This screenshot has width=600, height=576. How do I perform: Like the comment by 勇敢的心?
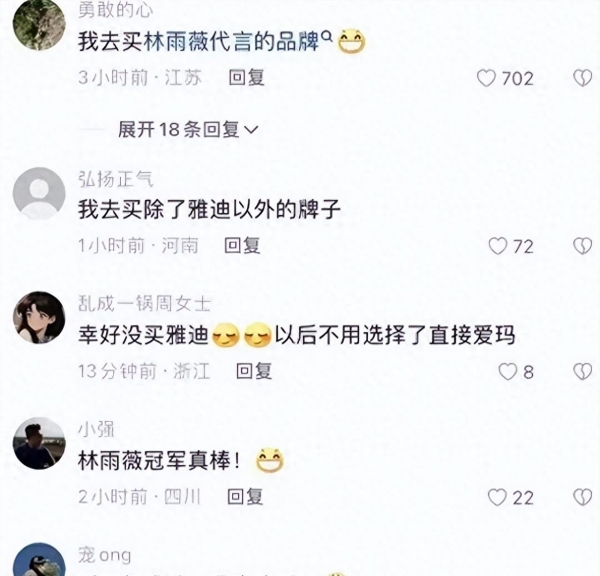click(x=486, y=78)
